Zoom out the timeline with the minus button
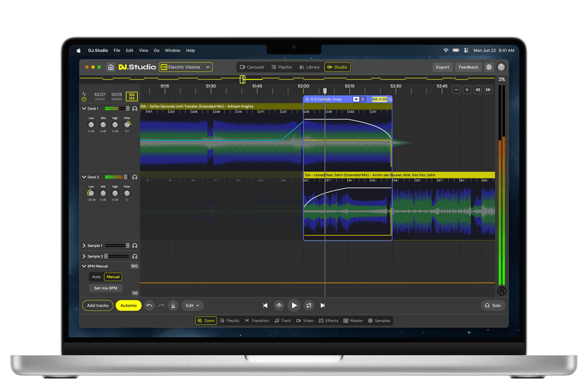The width and height of the screenshot is (588, 382). click(x=456, y=89)
